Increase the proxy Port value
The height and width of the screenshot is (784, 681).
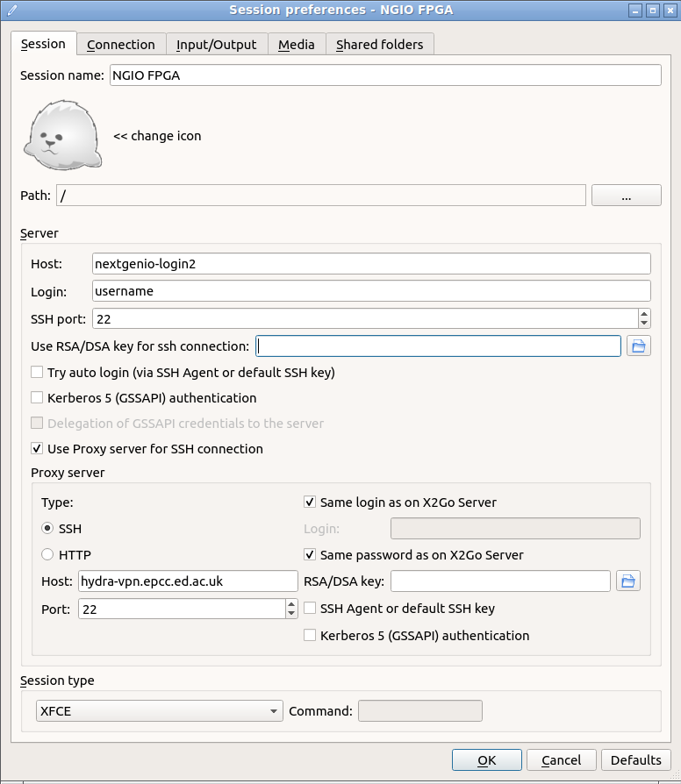point(291,604)
